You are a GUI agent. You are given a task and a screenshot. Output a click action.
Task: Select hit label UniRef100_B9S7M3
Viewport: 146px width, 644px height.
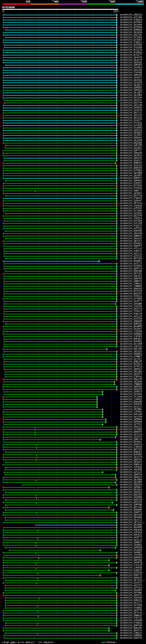pyautogui.click(x=131, y=349)
